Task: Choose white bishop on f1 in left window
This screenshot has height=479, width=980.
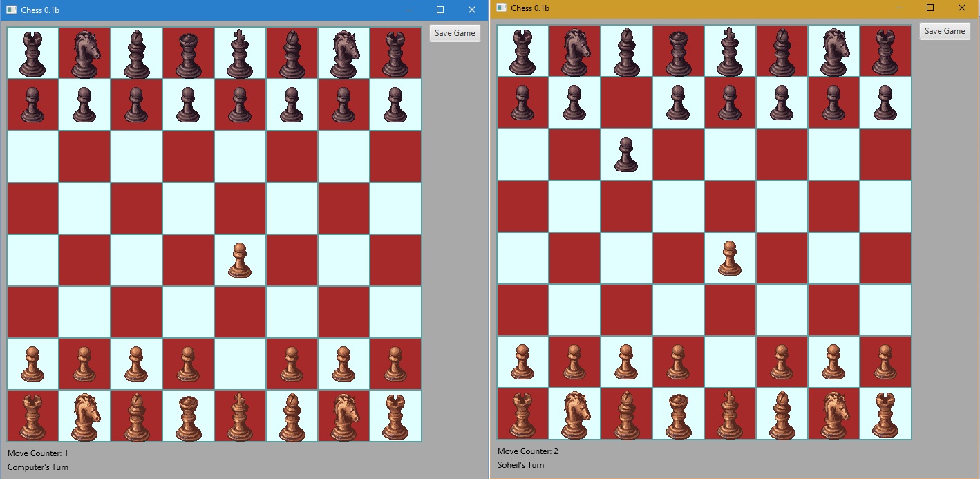Action: (292, 417)
